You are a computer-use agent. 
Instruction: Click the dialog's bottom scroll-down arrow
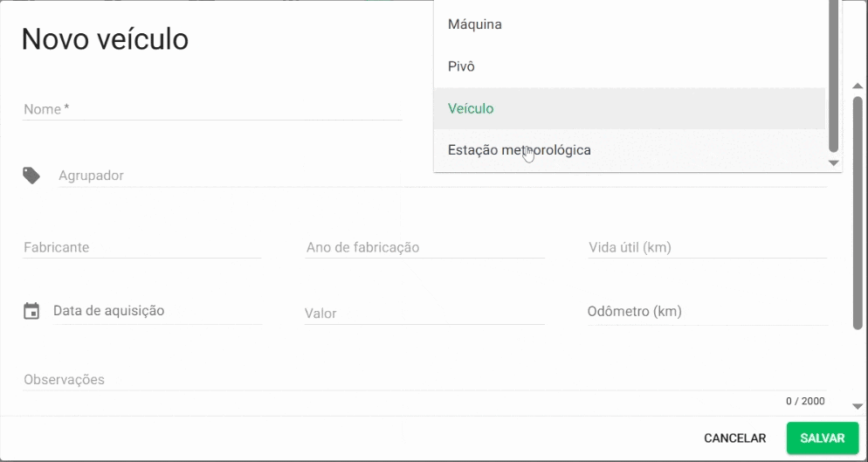858,404
